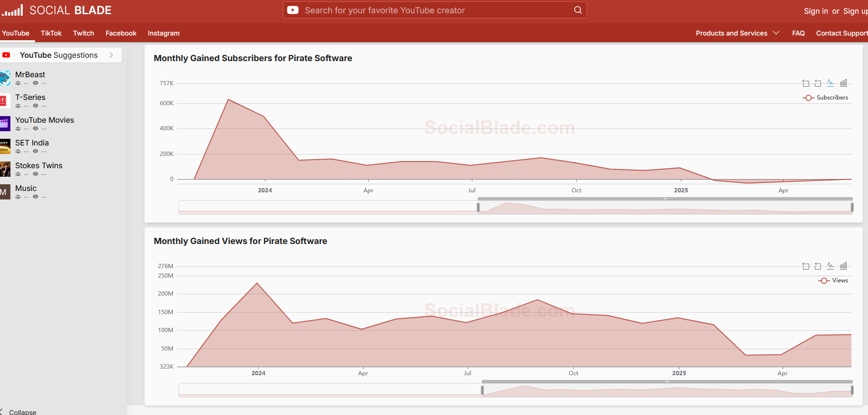Viewport: 868px width, 415px height.
Task: Click the YouTube Suggestions red icon
Action: coord(6,55)
